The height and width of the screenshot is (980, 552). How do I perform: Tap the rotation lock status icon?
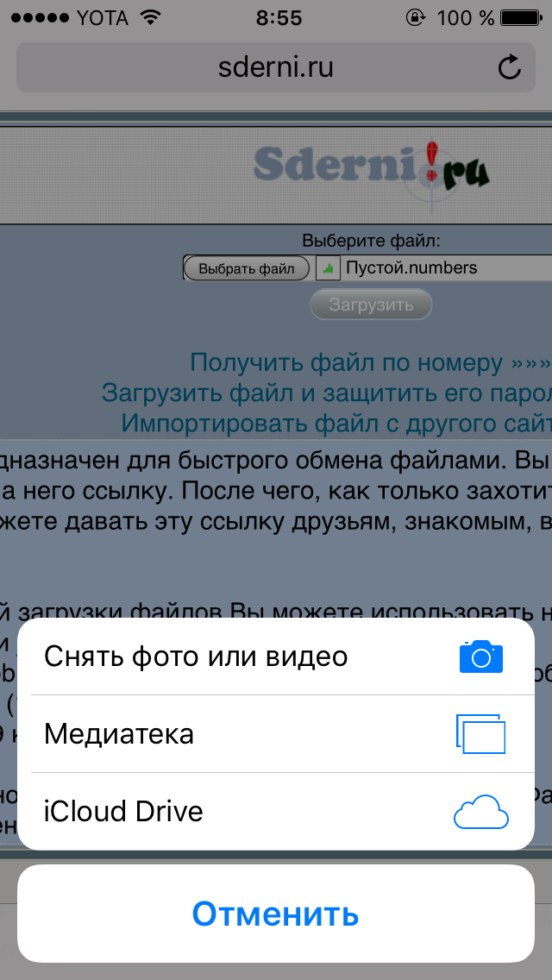click(x=415, y=18)
